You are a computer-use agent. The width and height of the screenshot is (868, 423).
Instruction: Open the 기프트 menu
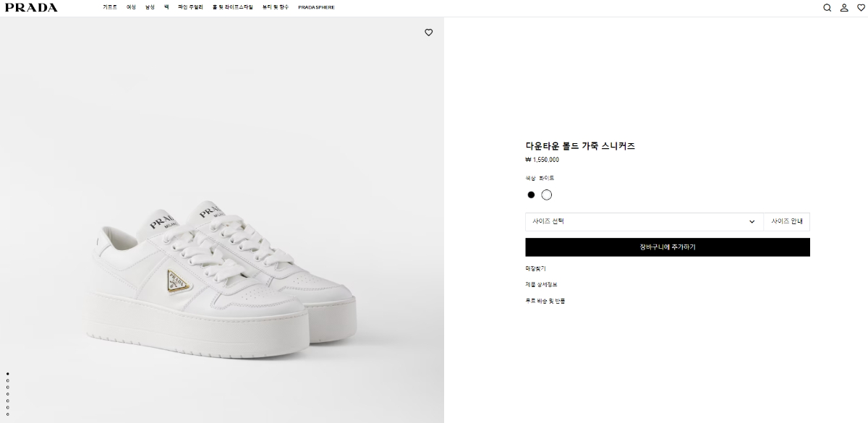tap(110, 7)
